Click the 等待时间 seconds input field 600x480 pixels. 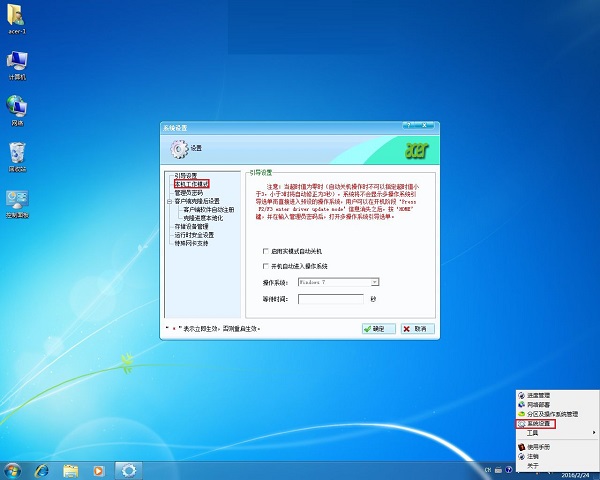(331, 299)
